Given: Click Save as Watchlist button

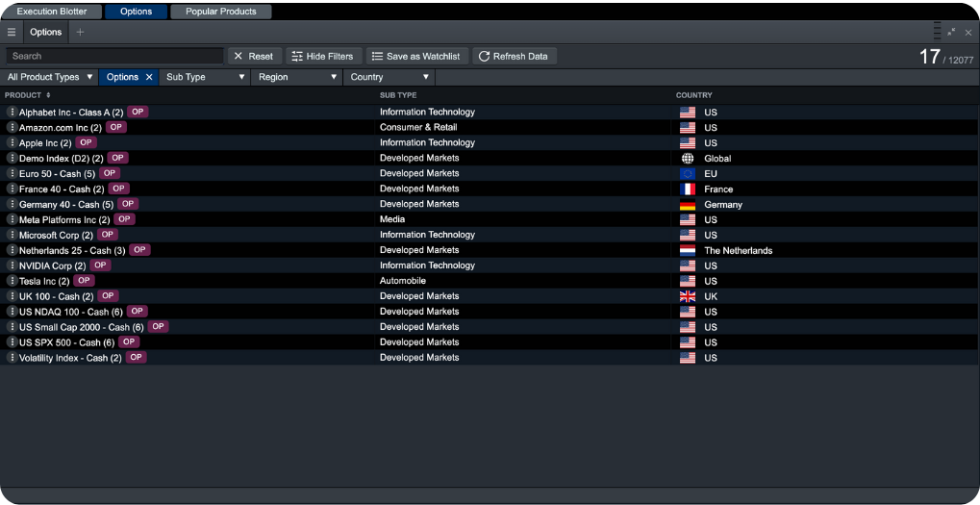Looking at the screenshot, I should pos(417,56).
